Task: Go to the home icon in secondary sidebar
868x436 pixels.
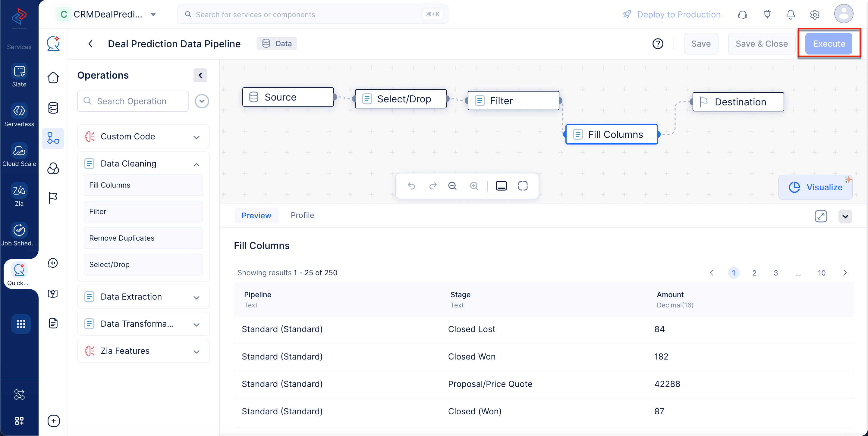Action: pos(53,78)
